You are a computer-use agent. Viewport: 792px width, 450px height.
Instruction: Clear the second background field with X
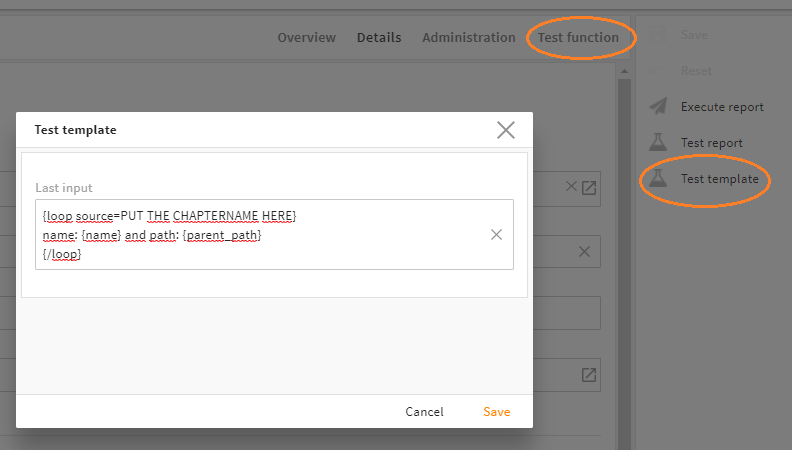point(584,252)
